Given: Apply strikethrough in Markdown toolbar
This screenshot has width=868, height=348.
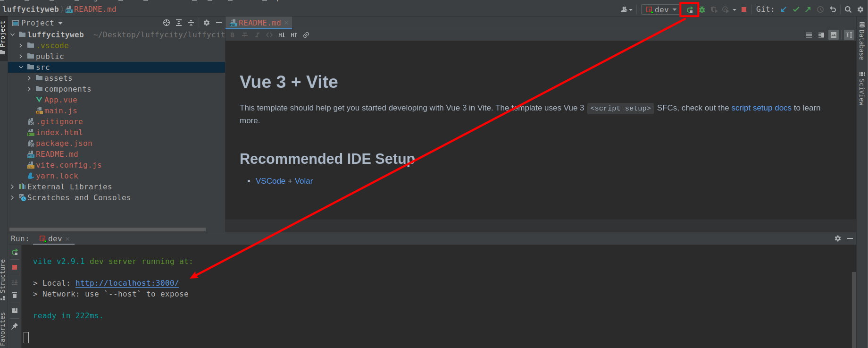Looking at the screenshot, I should 245,35.
